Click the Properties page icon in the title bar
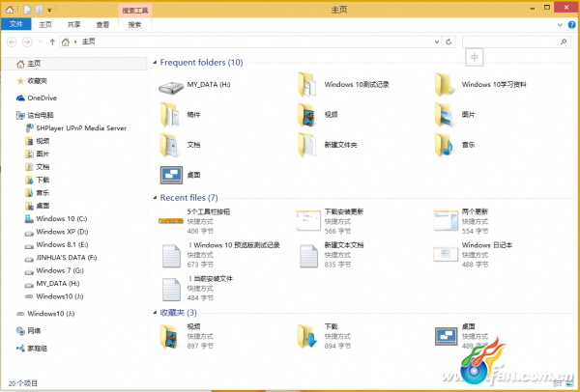580x392 pixels. (28, 10)
